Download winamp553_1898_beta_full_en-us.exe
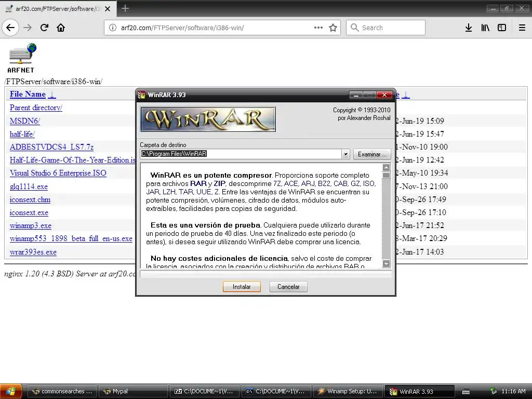Image resolution: width=532 pixels, height=399 pixels. pos(71,238)
